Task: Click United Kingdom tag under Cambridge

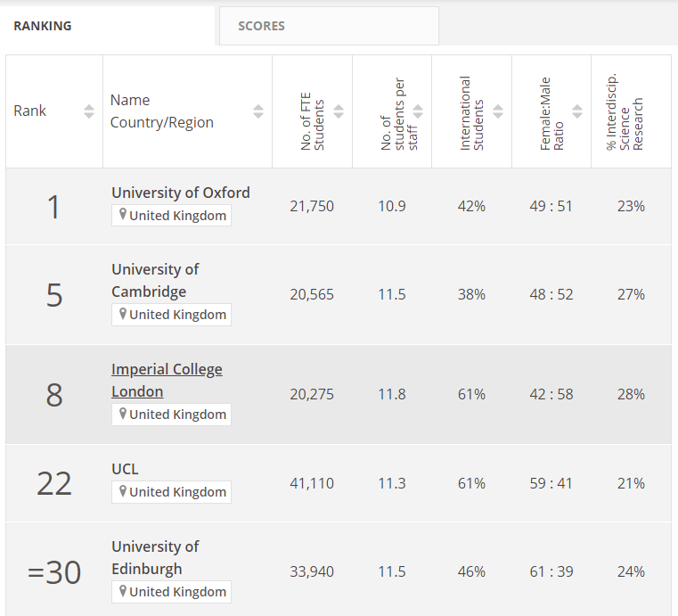Action: point(171,315)
